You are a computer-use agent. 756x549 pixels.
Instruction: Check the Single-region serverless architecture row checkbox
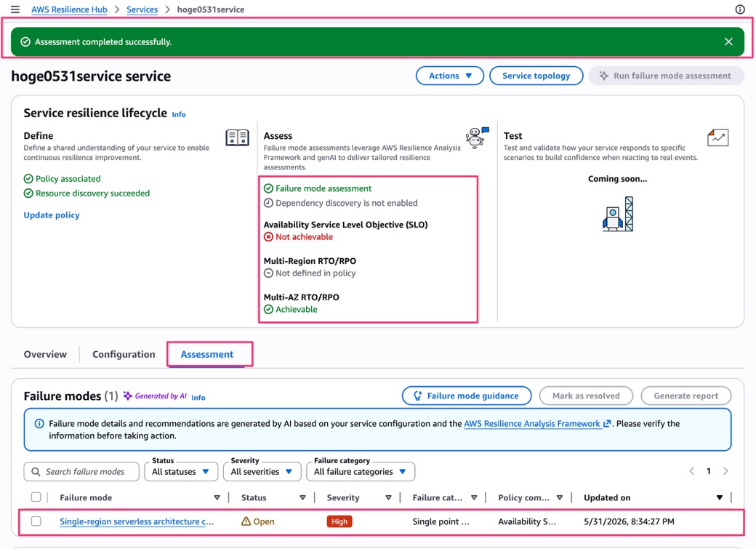point(36,521)
